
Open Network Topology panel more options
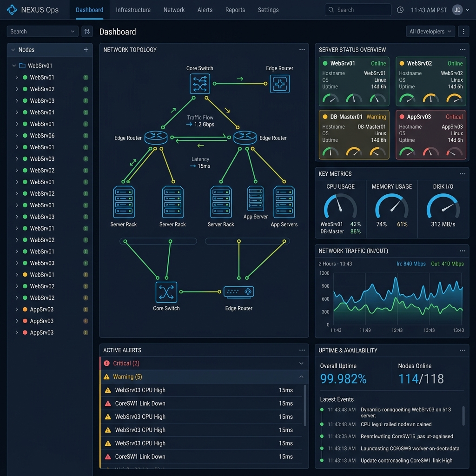[x=302, y=50]
